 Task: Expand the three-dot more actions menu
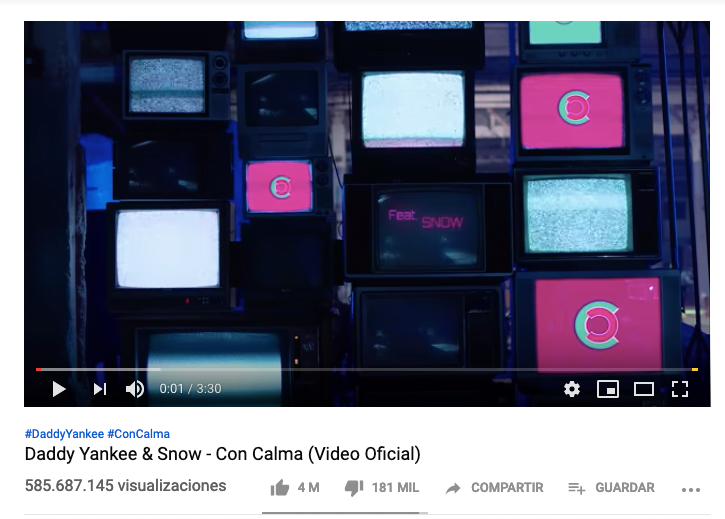coord(691,489)
